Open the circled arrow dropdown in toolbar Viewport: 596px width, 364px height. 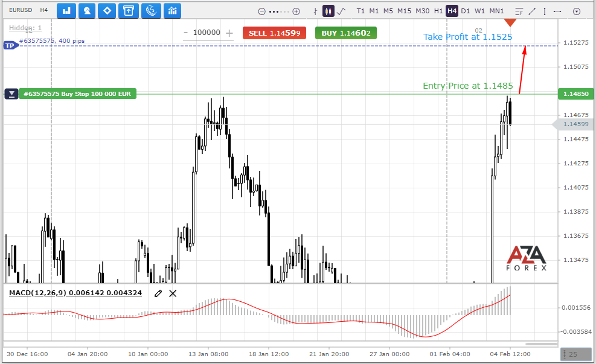577,11
